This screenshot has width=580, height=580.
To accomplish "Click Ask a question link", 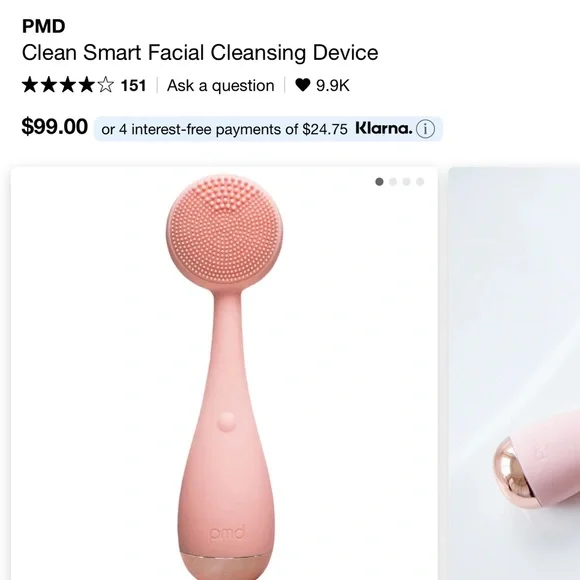I will pyautogui.click(x=220, y=85).
